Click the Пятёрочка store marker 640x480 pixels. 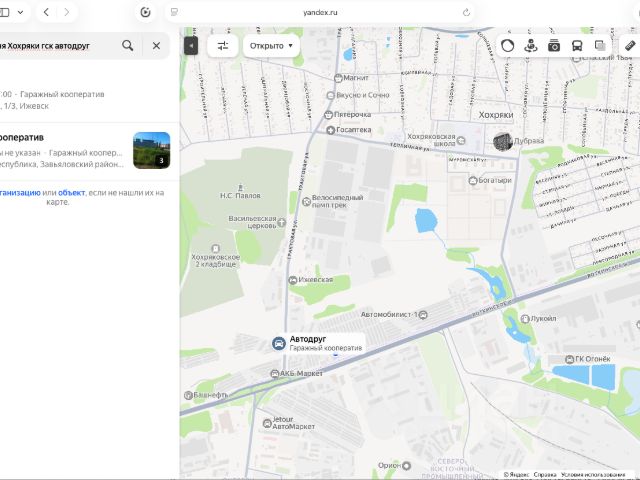(x=328, y=115)
